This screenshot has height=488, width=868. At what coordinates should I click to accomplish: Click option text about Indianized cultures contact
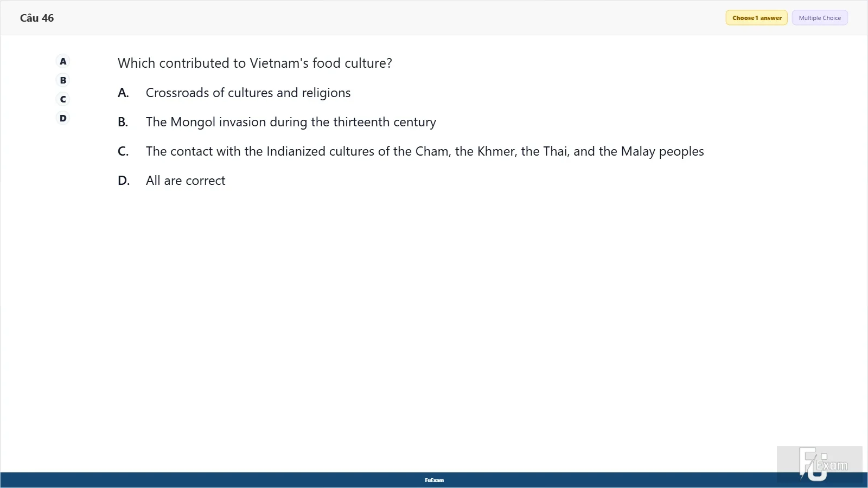425,151
